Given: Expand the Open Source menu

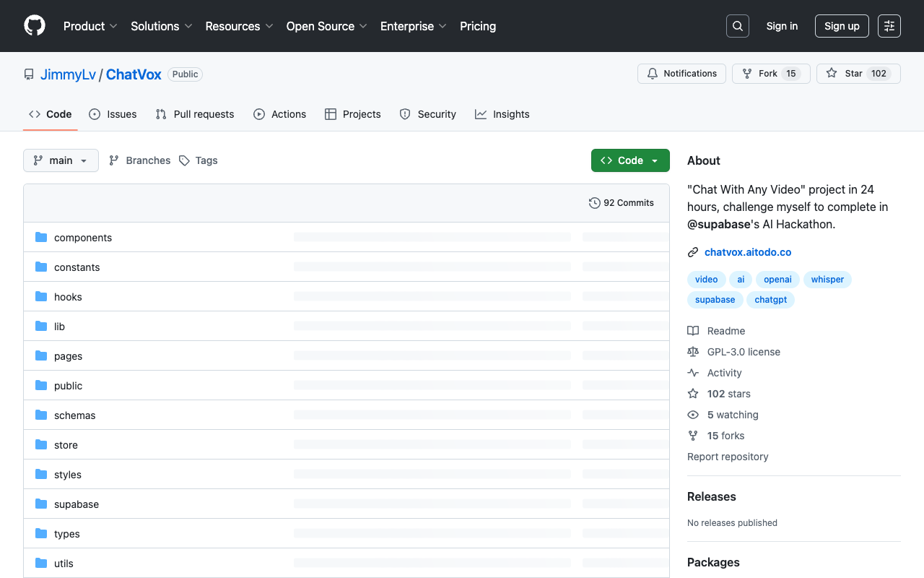Looking at the screenshot, I should tap(327, 26).
